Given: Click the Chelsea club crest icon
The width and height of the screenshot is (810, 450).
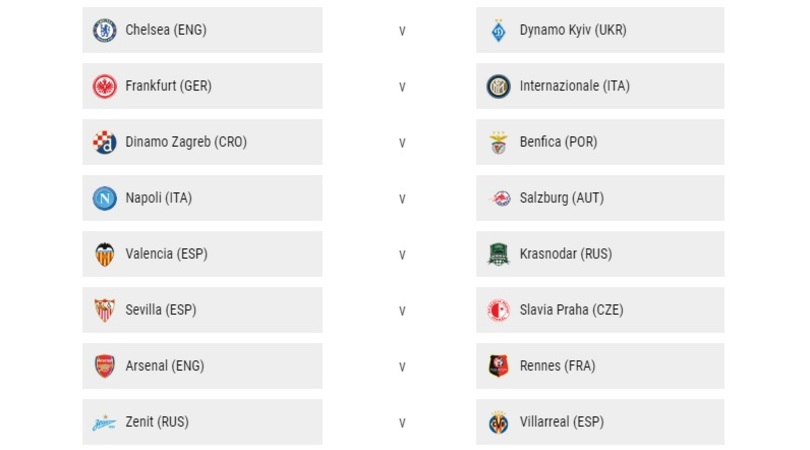Looking at the screenshot, I should tap(104, 30).
